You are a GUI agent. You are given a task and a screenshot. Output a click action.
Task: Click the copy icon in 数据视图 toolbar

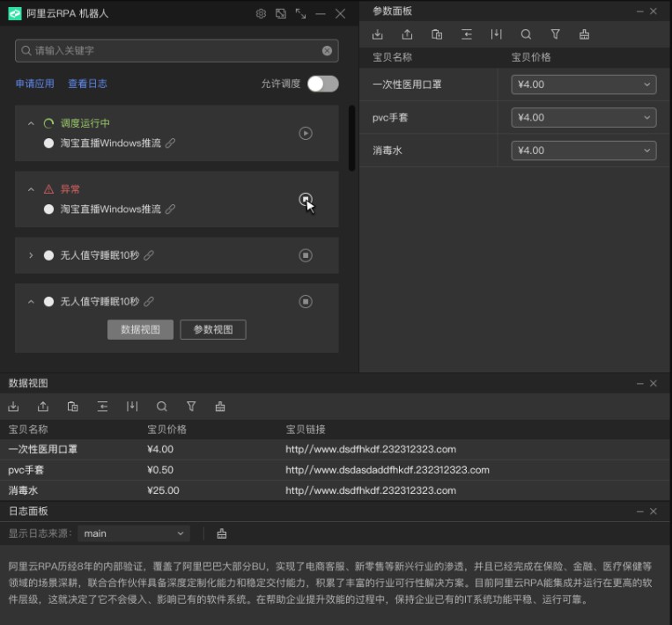[x=72, y=406]
